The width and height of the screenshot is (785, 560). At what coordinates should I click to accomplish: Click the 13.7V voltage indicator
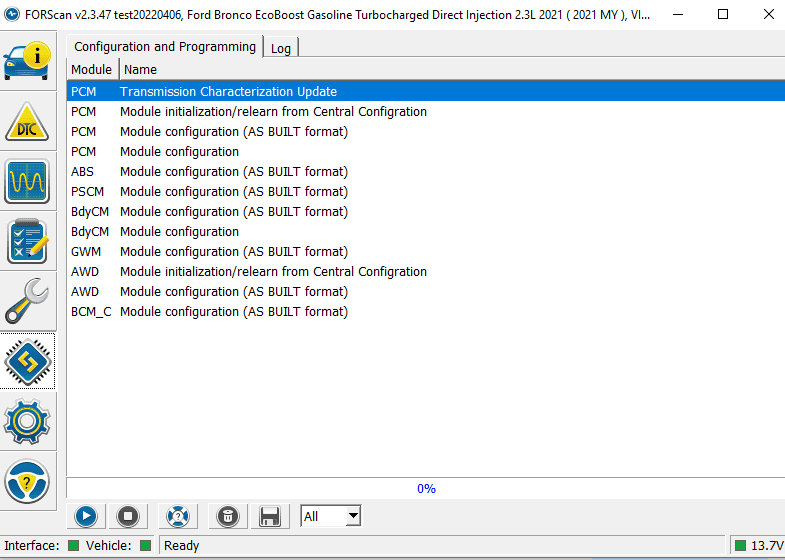pyautogui.click(x=759, y=545)
